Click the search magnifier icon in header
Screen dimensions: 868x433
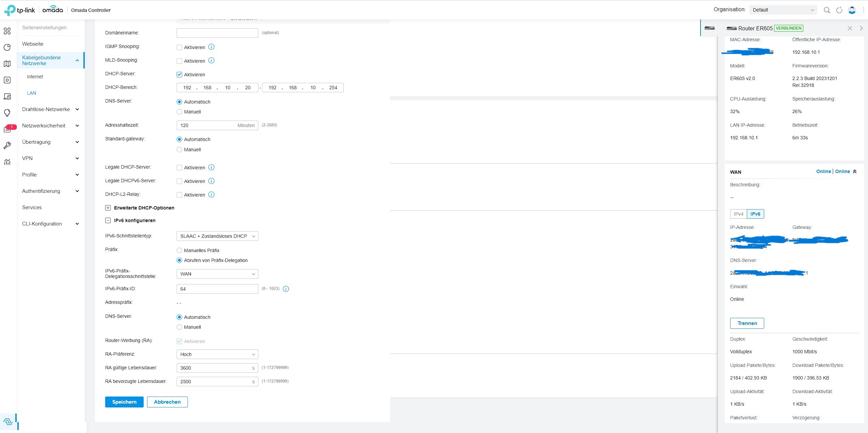coord(827,10)
